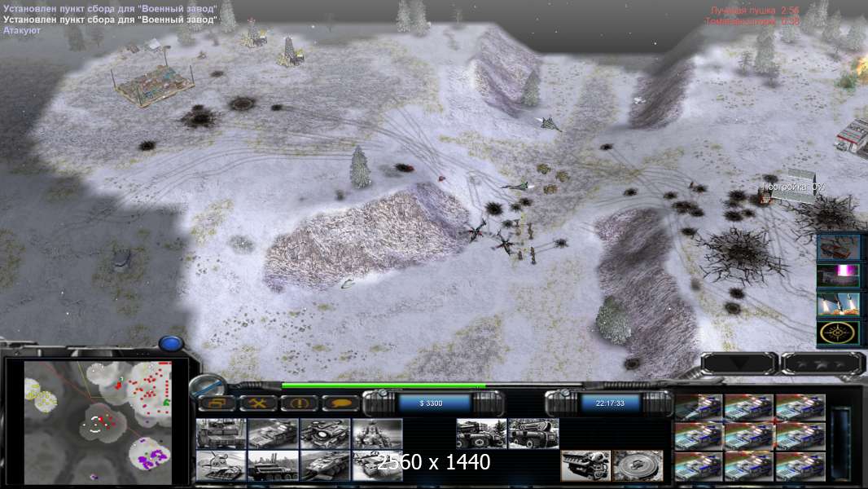Build the first unit in top row
This screenshot has height=489, width=868.
tap(221, 434)
